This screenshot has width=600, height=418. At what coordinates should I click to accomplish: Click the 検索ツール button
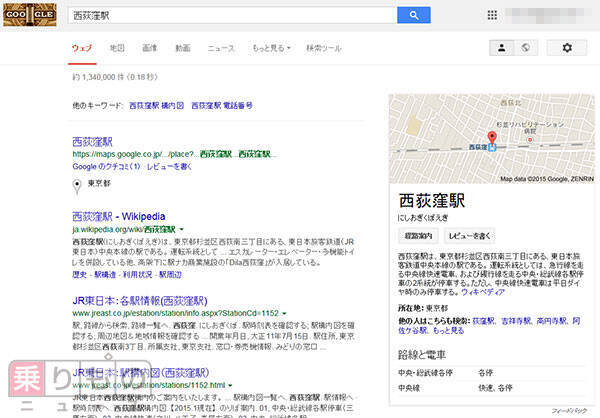click(323, 48)
